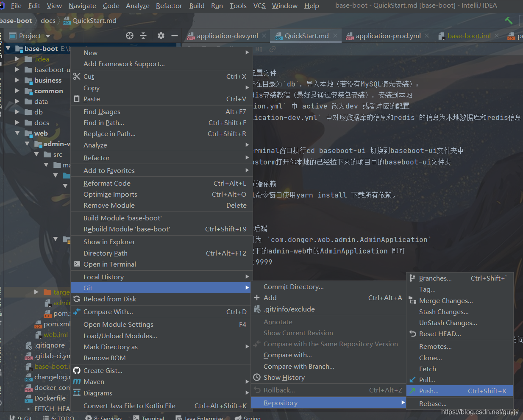Viewport: 523px width, 420px height.
Task: Click the locate/select opened file target icon
Action: pos(130,36)
